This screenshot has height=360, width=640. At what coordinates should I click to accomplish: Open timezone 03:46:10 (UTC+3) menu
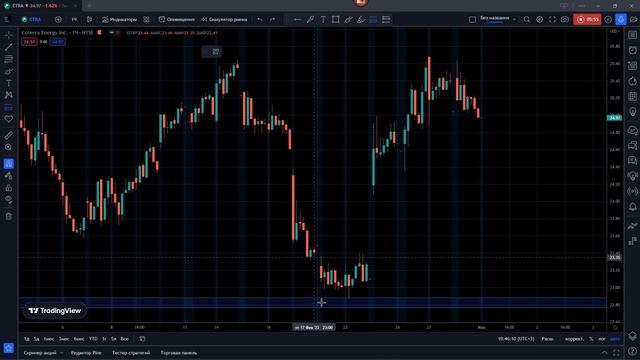pyautogui.click(x=516, y=339)
